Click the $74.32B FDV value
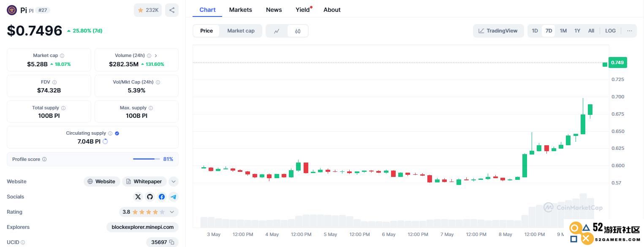644x247 pixels. click(x=49, y=90)
